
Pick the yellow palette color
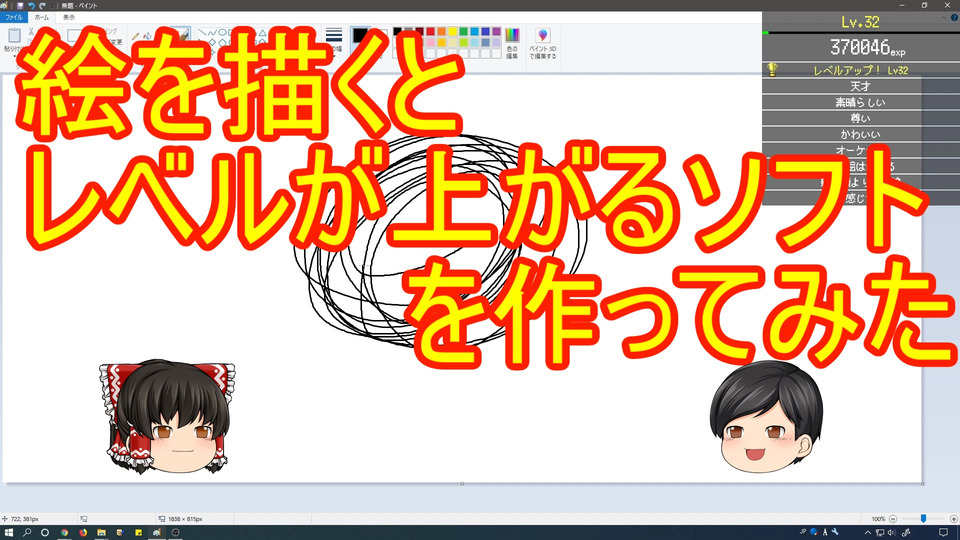[452, 32]
